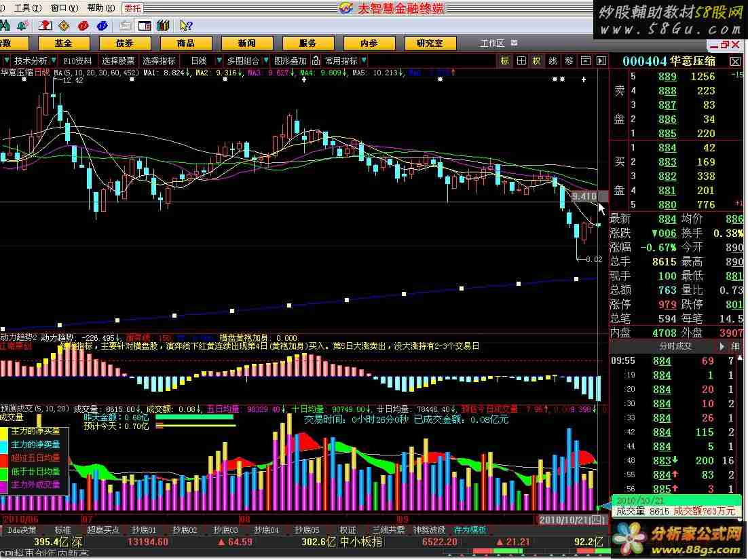Switch to the 抄底01 indicator tab

[x=144, y=529]
